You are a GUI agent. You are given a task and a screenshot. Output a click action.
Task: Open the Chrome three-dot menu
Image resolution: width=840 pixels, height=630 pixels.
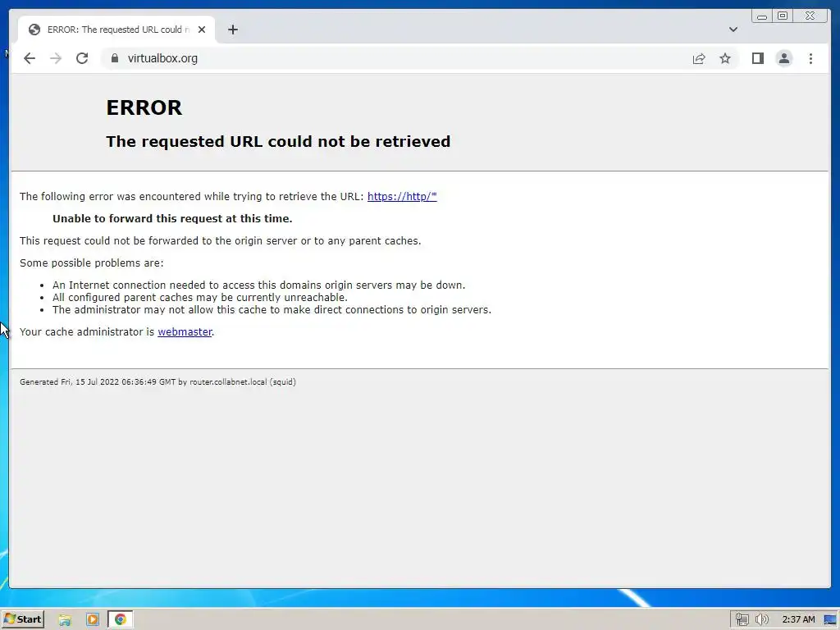[x=810, y=58]
